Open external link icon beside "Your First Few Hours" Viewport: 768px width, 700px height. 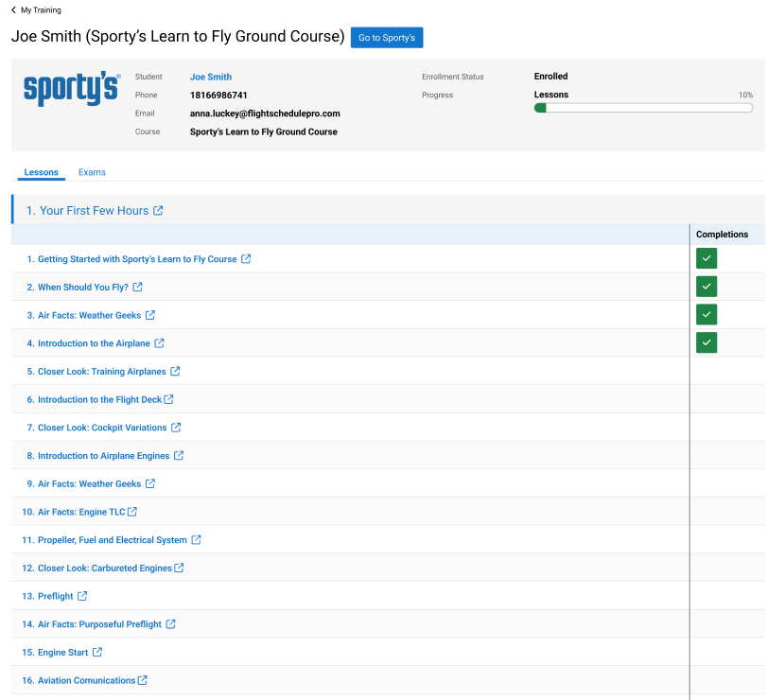click(157, 211)
